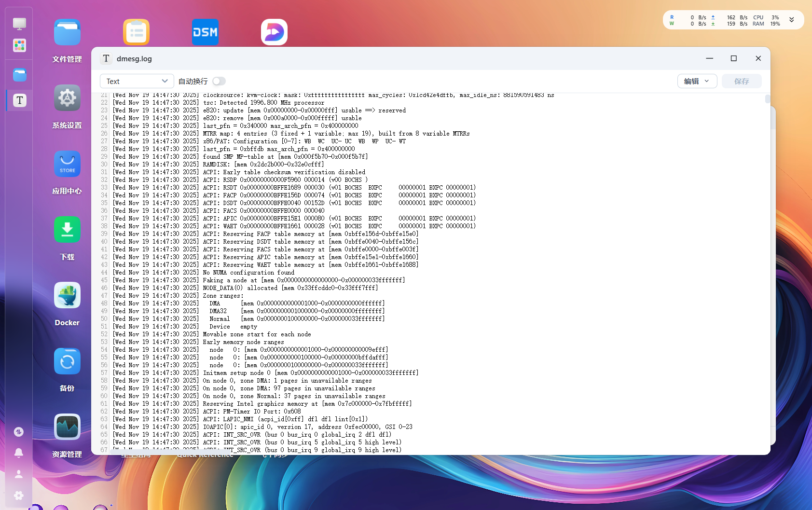The height and width of the screenshot is (510, 812).
Task: Open 系统设置 from the desktop
Action: (x=67, y=98)
